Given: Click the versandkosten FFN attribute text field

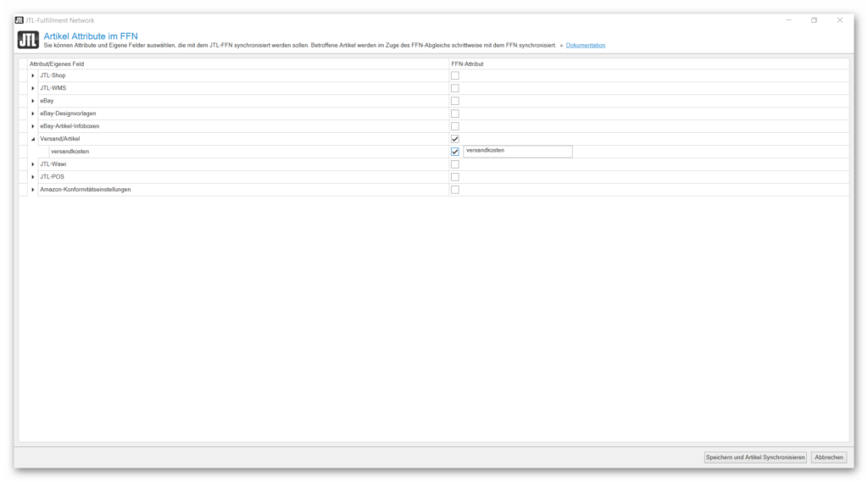Looking at the screenshot, I should tap(517, 152).
